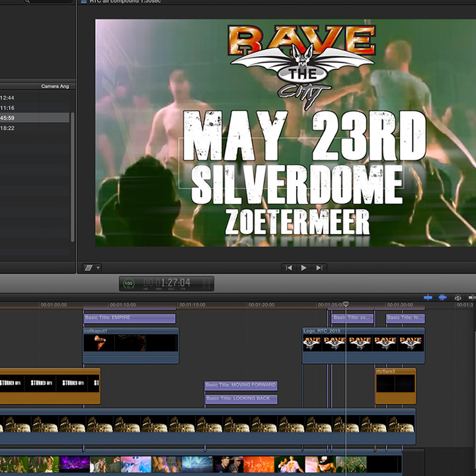Open the audio meters in the dashboard

tap(206, 284)
